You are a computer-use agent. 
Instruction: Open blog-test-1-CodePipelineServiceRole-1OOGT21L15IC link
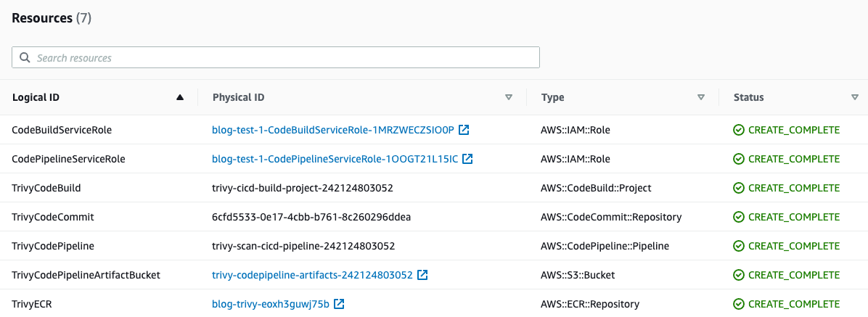[x=335, y=159]
